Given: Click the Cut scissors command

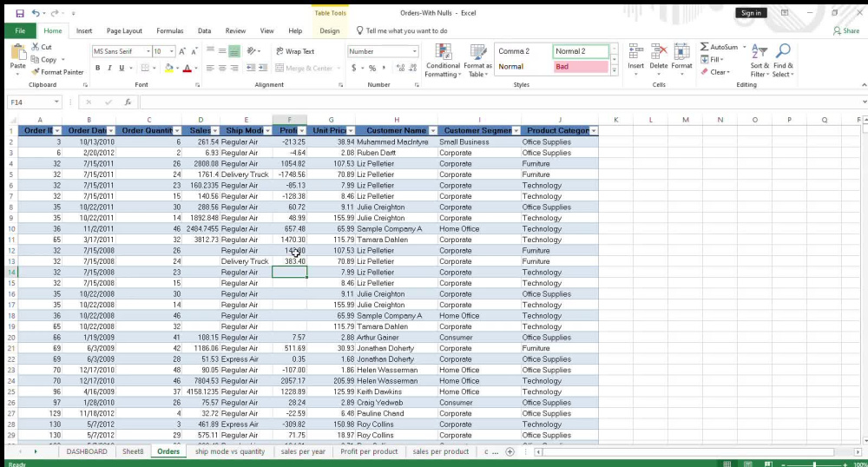Looking at the screenshot, I should (42, 47).
